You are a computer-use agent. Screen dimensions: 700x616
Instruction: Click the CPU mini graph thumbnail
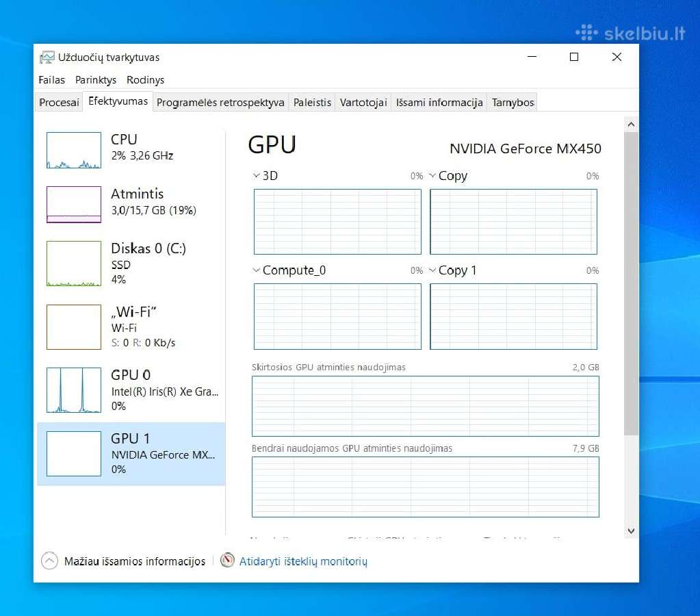tap(74, 150)
